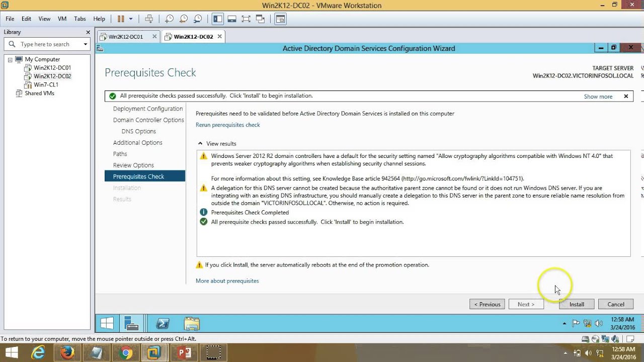Collapse the My Computer tree node
Screen dimensions: 644x362
tap(10, 59)
